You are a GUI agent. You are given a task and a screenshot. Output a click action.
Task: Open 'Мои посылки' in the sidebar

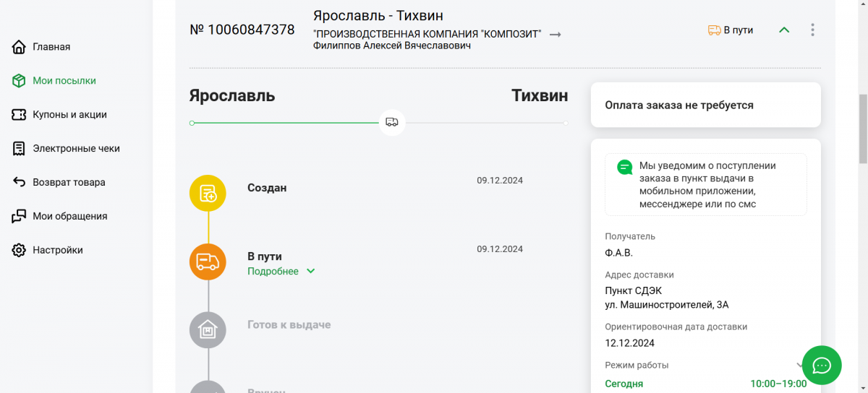[x=64, y=81]
